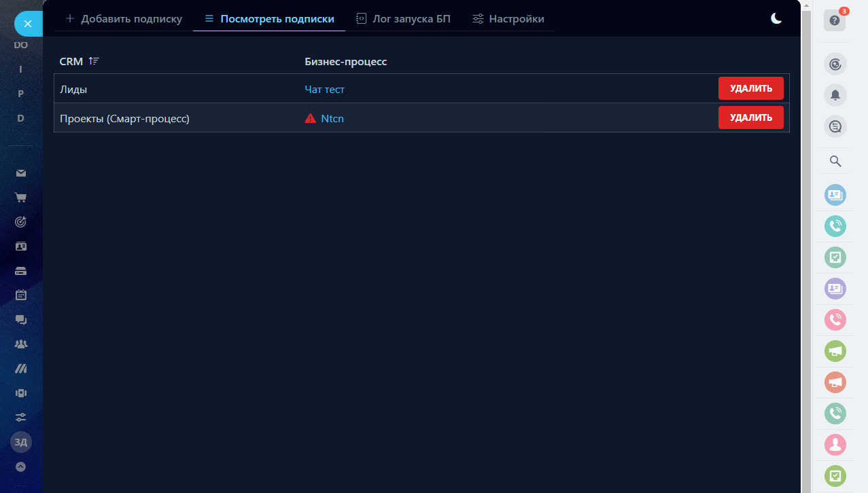Click the vertical scrollbar beside the slider
Image resolution: width=868 pixels, height=493 pixels.
coord(807,246)
